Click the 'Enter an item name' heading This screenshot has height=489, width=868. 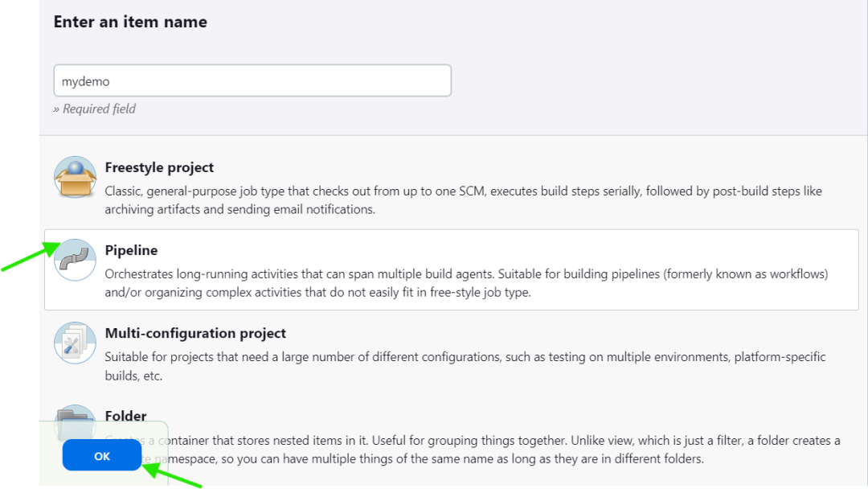point(130,23)
